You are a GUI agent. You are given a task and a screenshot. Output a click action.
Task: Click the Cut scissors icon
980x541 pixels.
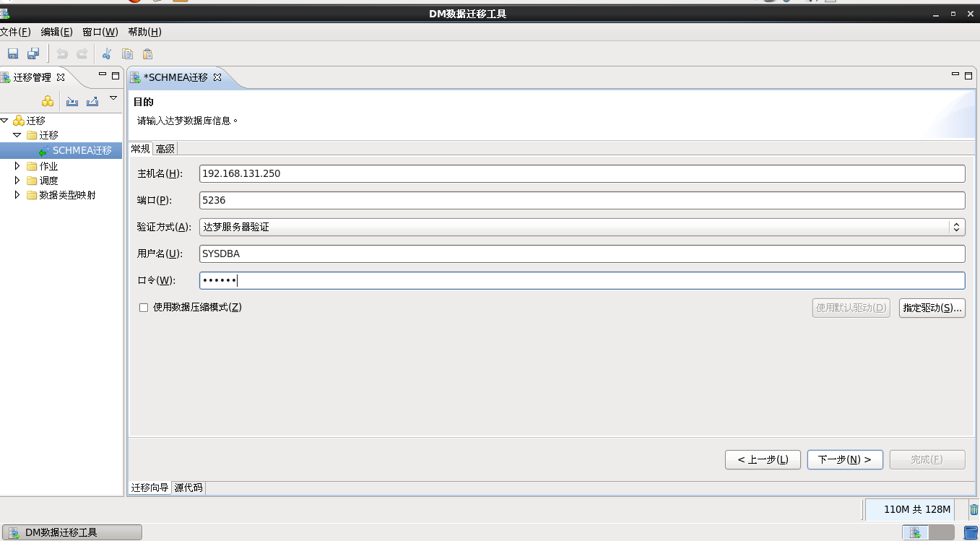coord(107,53)
